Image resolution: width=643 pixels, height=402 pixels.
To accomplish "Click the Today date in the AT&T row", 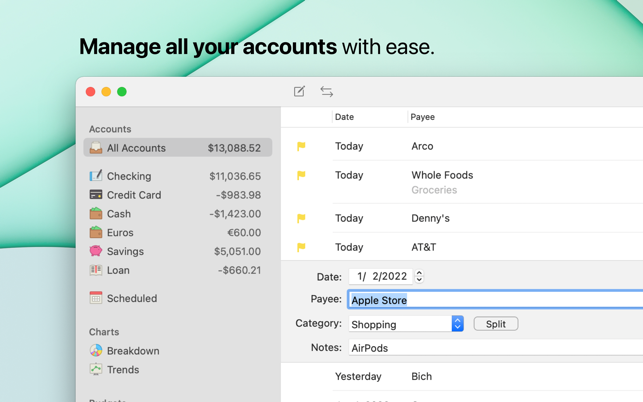I will pyautogui.click(x=349, y=247).
